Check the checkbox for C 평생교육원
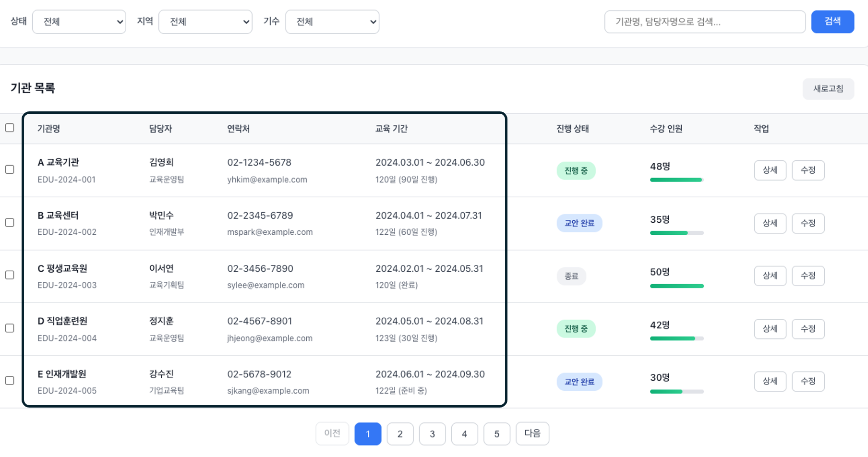 pyautogui.click(x=10, y=275)
